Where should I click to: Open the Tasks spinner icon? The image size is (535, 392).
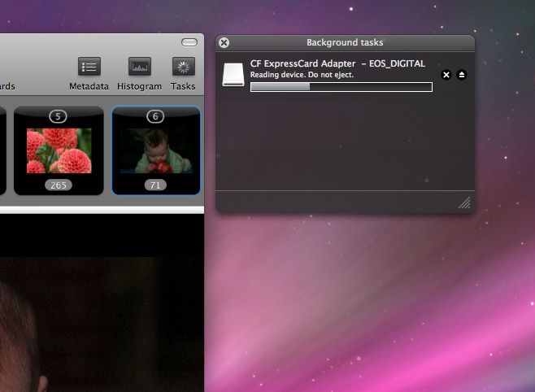(183, 68)
